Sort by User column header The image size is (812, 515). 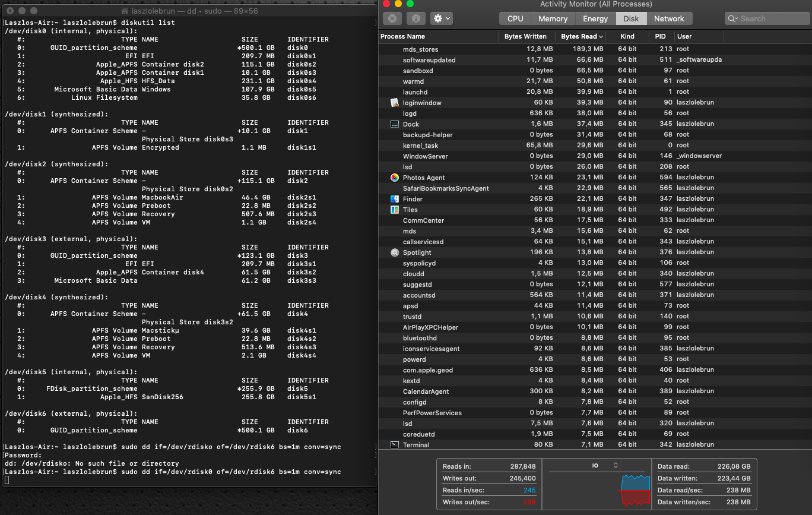click(698, 36)
